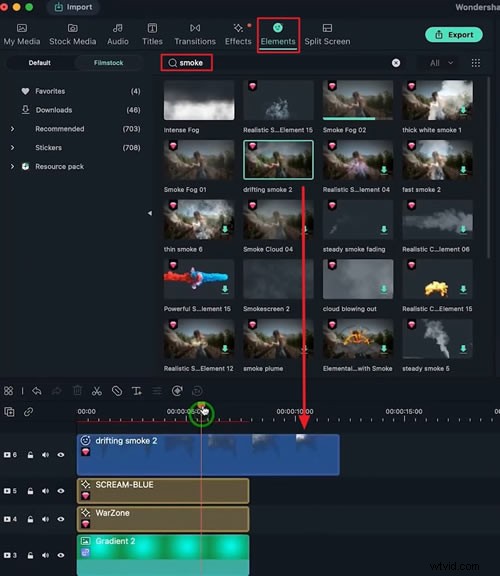Collapse the sidebar with the arrow handle

click(x=150, y=213)
